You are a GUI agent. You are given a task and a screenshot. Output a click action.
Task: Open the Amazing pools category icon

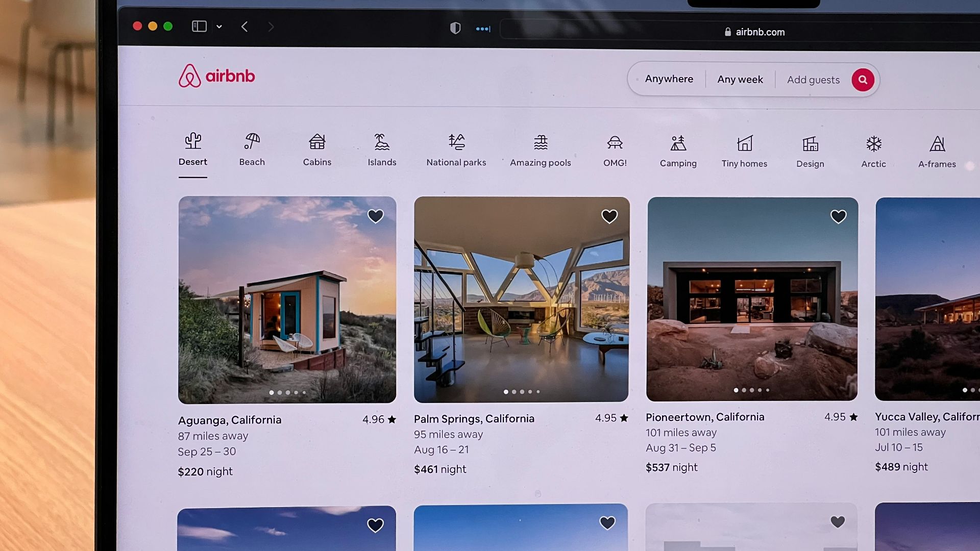(541, 142)
